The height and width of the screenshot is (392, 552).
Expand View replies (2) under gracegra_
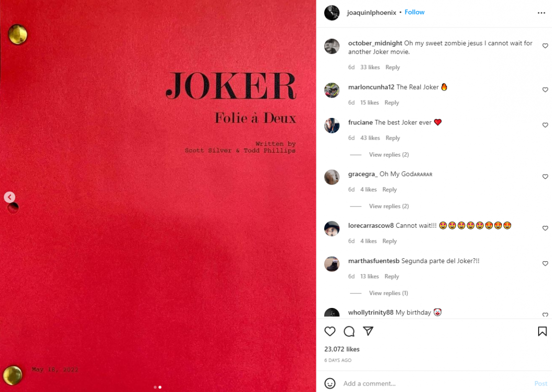389,206
